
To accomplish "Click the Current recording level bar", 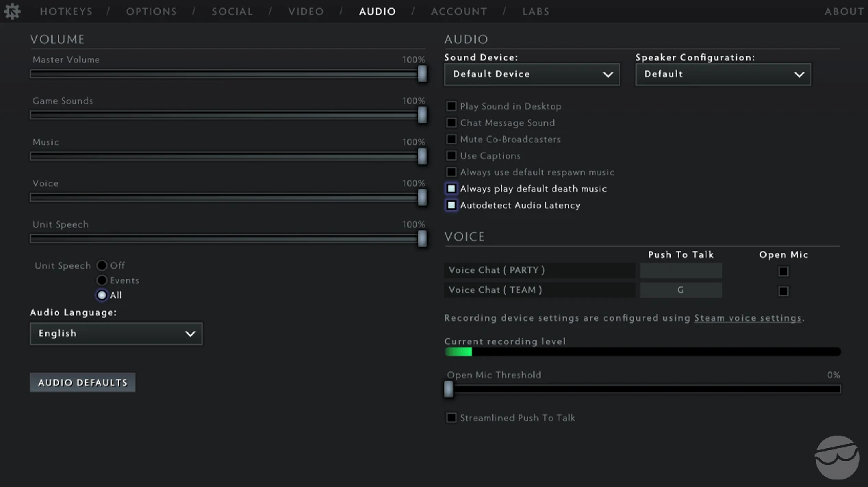I will click(x=642, y=352).
